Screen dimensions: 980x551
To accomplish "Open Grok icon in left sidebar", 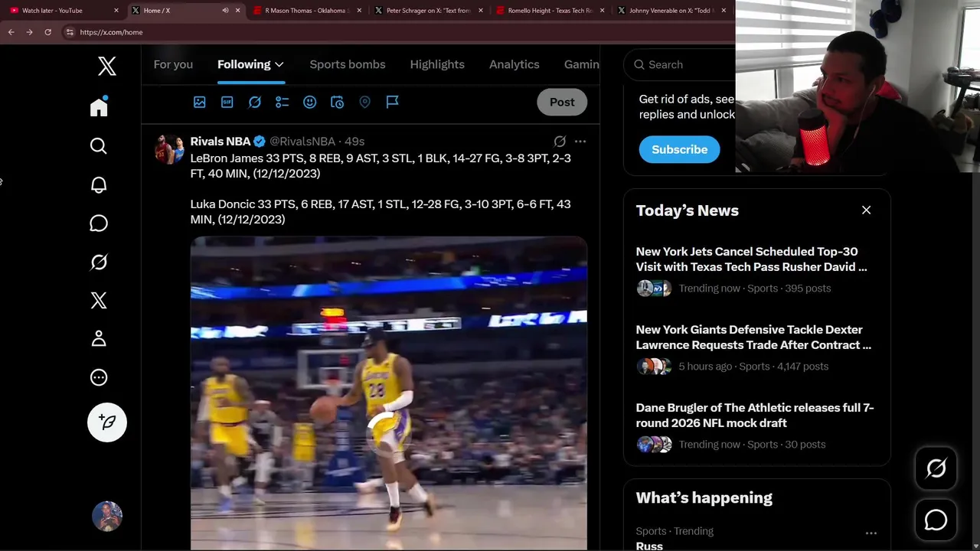I will (x=99, y=262).
